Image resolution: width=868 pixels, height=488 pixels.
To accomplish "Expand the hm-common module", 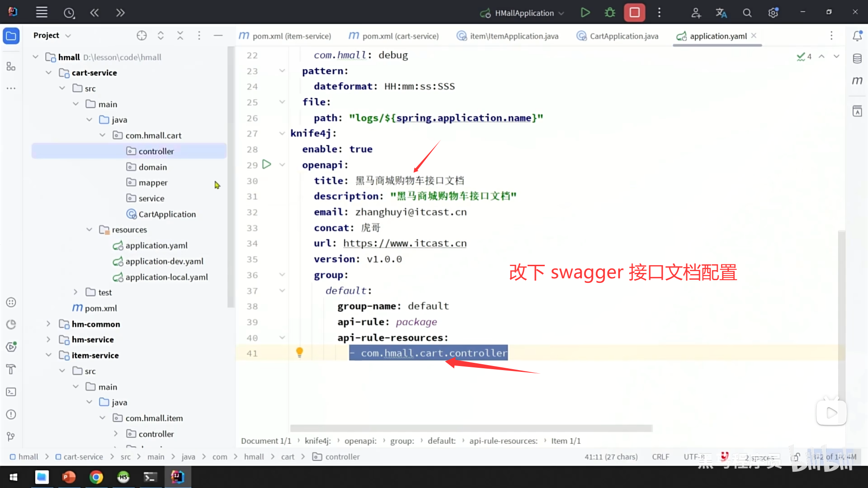I will pos(48,324).
